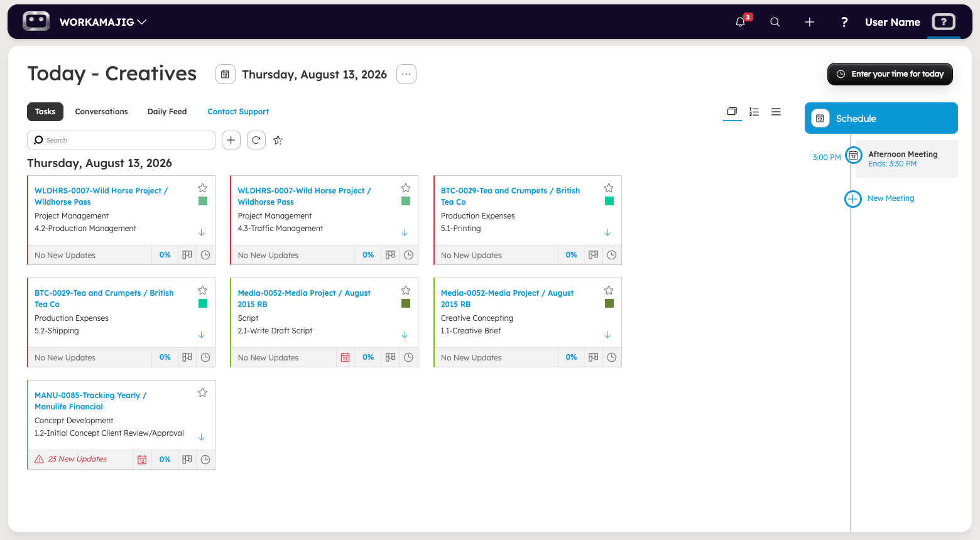Open board icon on 5.2-Shipping card
Screen dimensions: 980x540
coord(187,357)
